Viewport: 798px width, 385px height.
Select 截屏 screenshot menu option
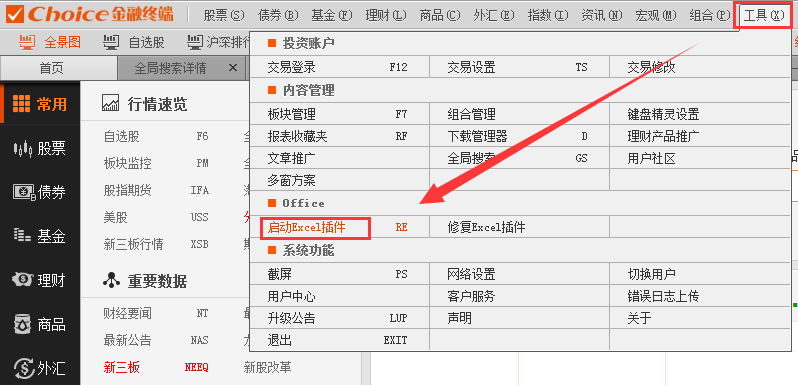coord(280,274)
